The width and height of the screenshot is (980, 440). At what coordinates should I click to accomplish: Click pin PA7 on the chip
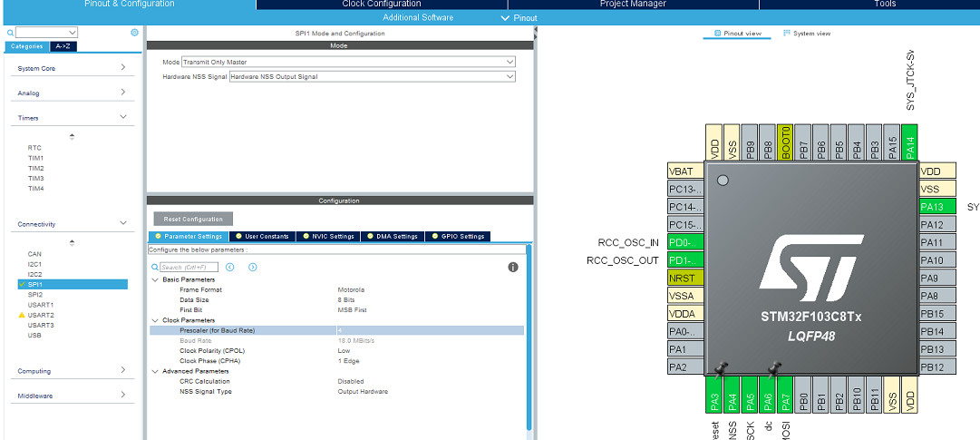tap(785, 394)
